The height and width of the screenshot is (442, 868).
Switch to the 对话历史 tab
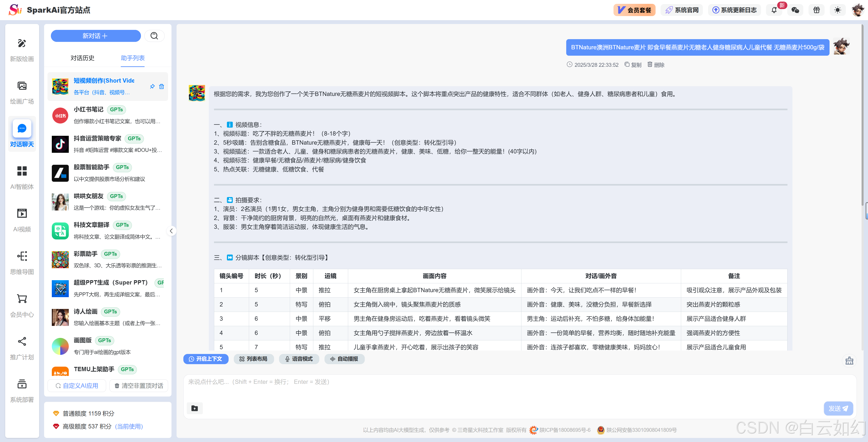(82, 58)
